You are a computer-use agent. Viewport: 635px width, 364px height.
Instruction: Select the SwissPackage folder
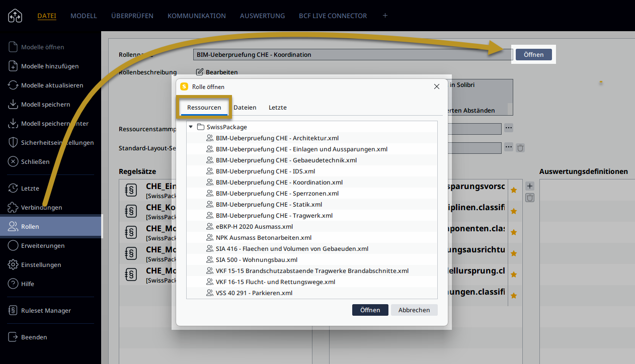(222, 127)
